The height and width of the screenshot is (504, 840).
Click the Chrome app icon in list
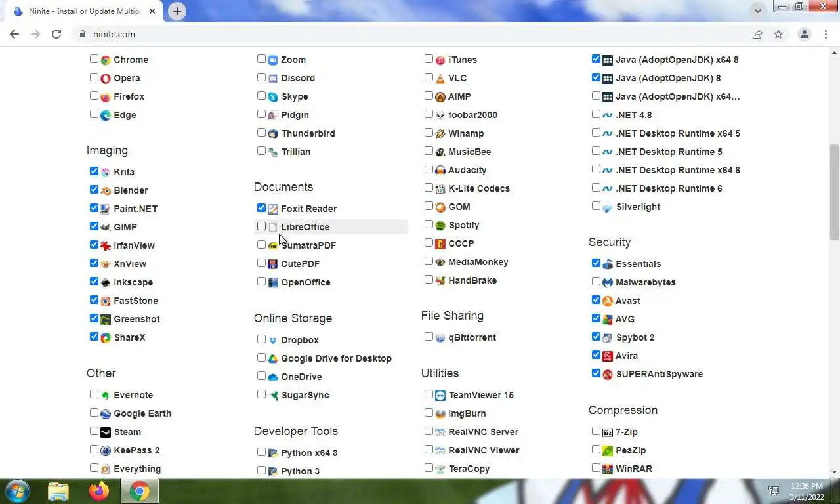[x=106, y=60]
